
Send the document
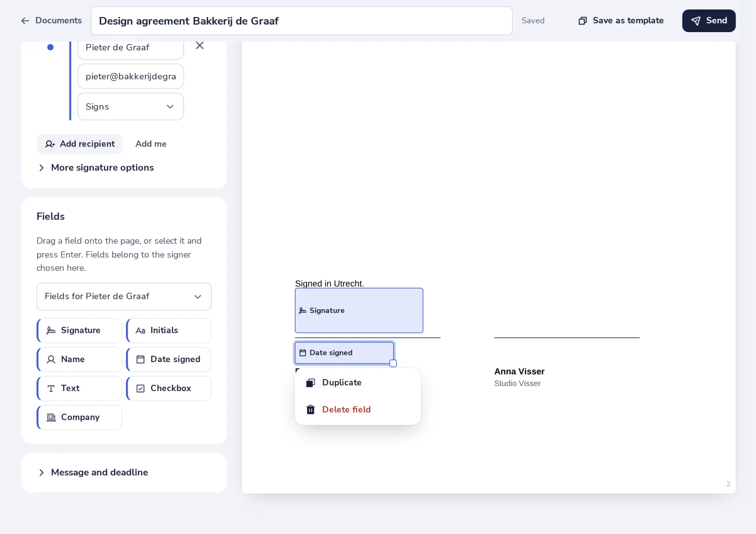[709, 20]
